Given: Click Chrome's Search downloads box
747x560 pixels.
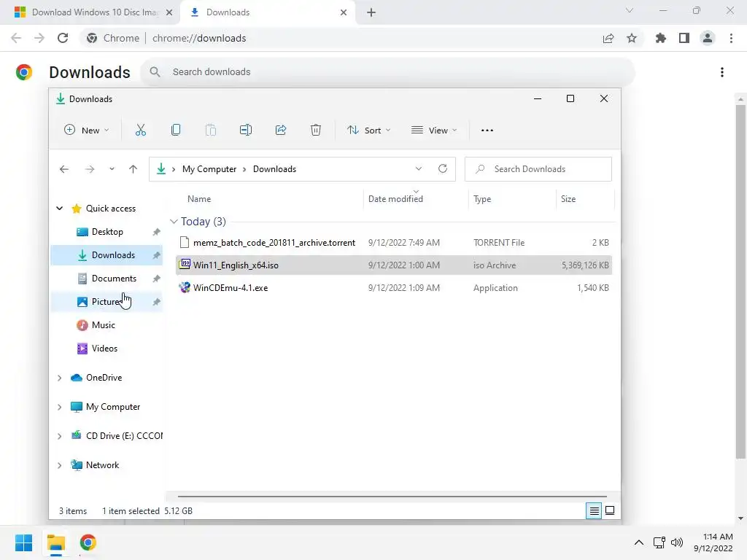Looking at the screenshot, I should tap(388, 72).
